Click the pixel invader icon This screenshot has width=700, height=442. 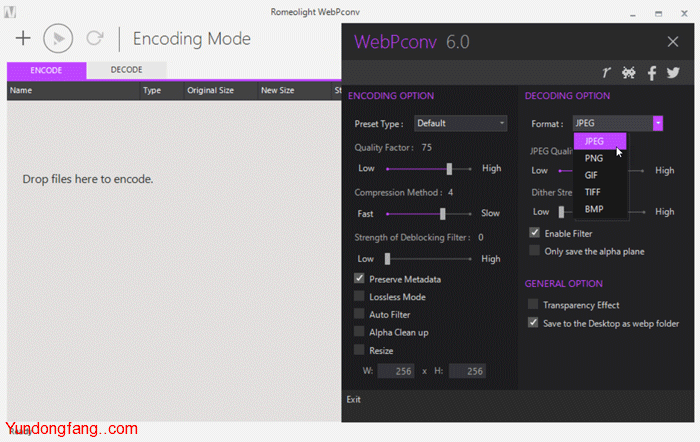pos(629,72)
